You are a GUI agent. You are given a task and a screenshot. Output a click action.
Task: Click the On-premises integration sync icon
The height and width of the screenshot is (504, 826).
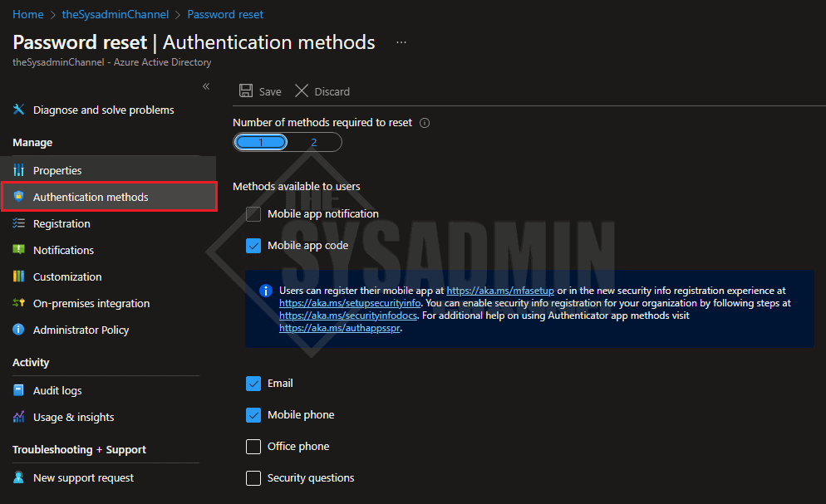(18, 303)
